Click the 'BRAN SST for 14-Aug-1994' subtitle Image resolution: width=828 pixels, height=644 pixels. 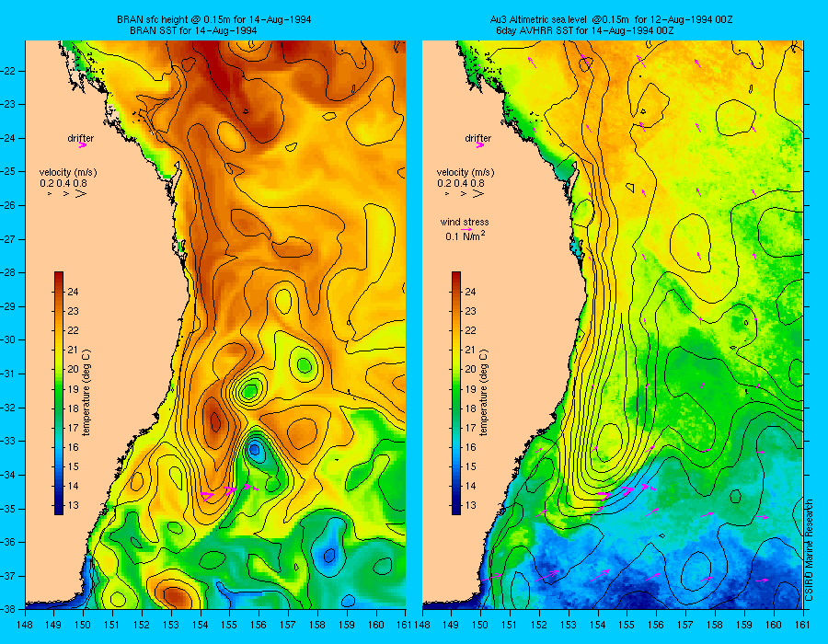point(193,30)
